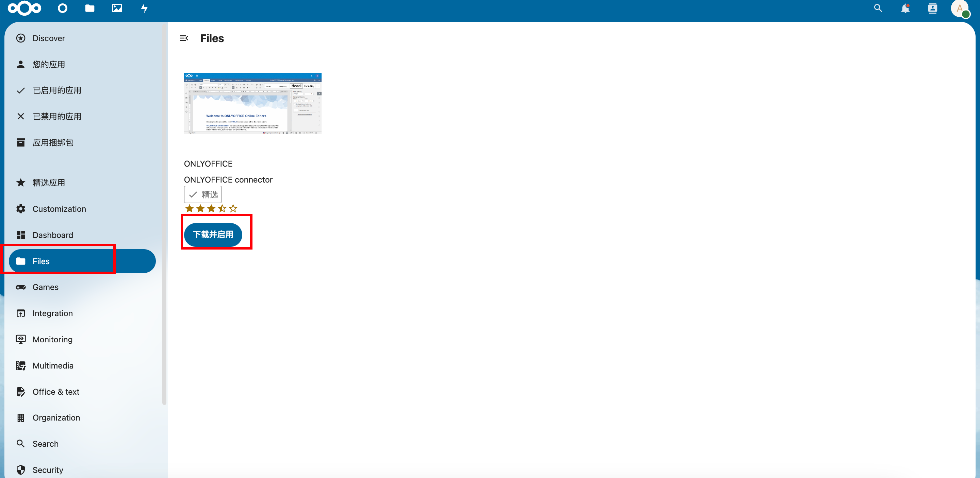Select Monitoring category

pos(82,339)
